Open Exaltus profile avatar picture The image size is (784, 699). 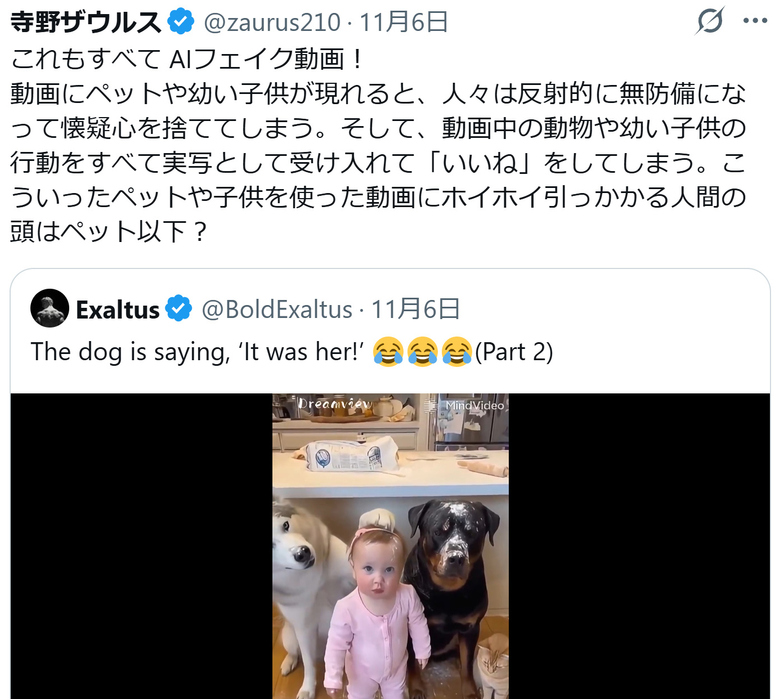coord(50,308)
